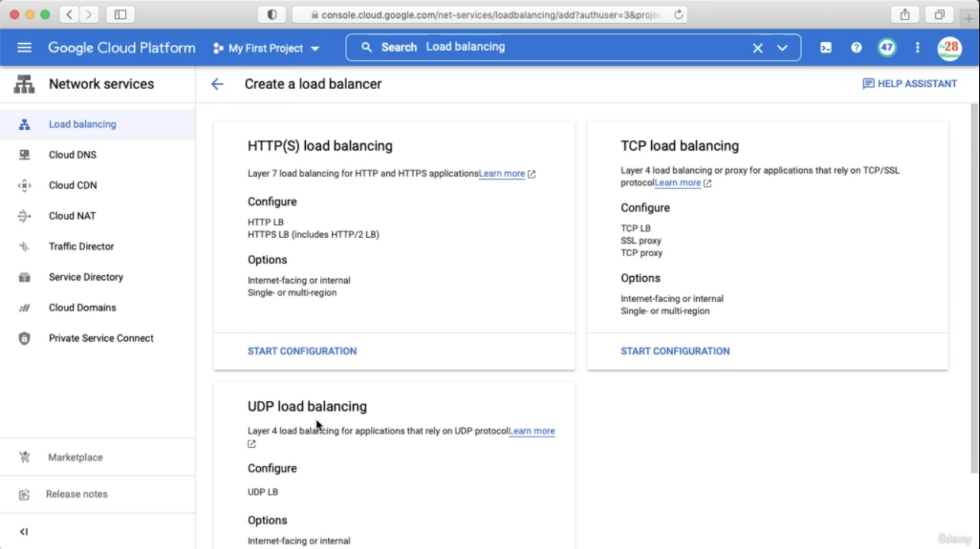Reload the page in the browser
This screenshot has height=549, width=980.
point(679,14)
